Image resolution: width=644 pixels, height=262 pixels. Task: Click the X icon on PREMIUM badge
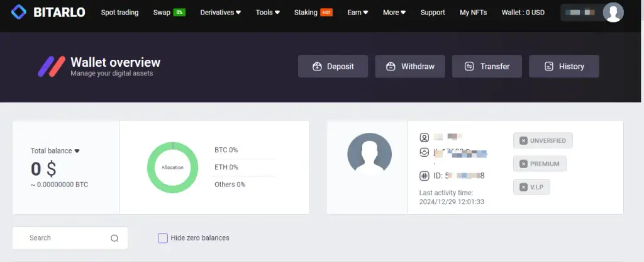pos(523,164)
